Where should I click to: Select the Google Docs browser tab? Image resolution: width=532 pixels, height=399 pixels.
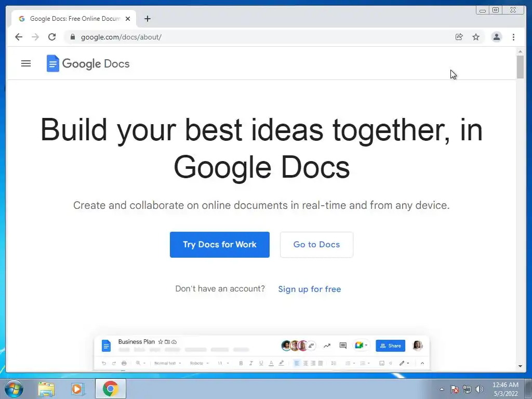[x=74, y=19]
